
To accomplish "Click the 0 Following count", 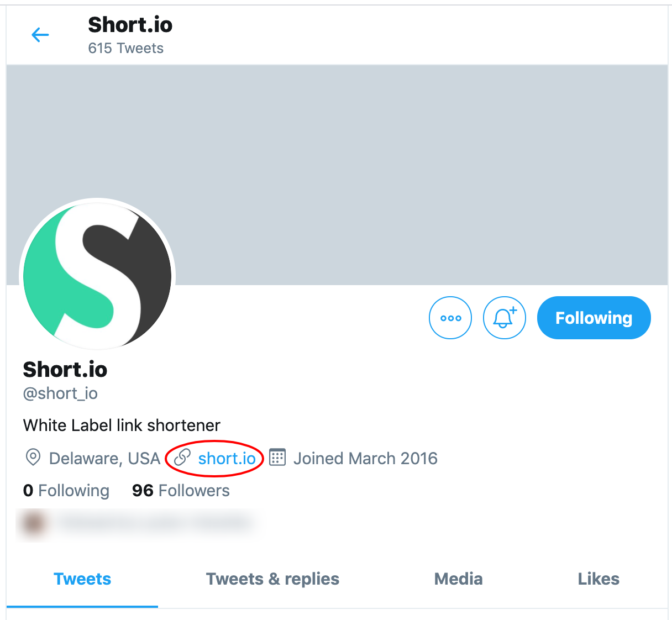I will click(x=66, y=490).
